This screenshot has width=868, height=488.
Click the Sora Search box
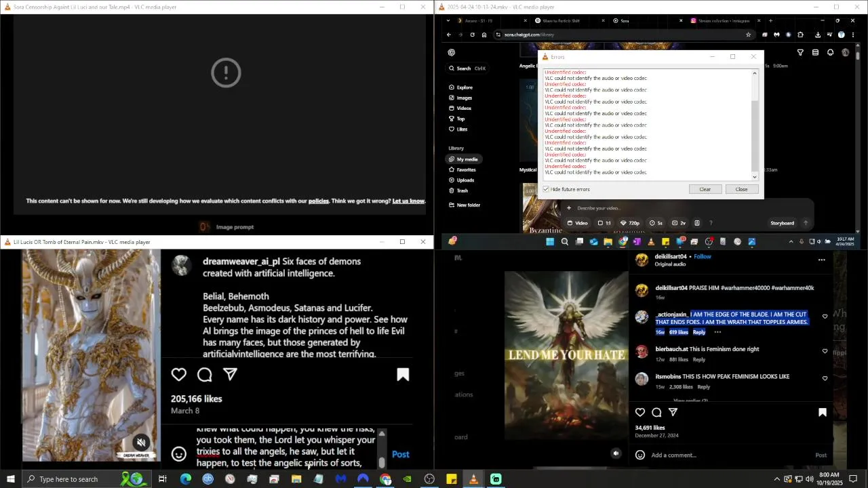click(467, 68)
